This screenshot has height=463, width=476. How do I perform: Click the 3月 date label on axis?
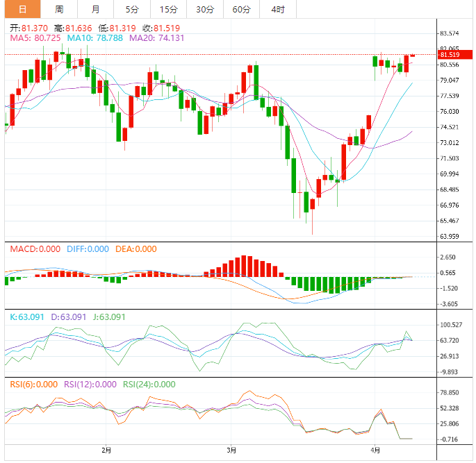(231, 450)
